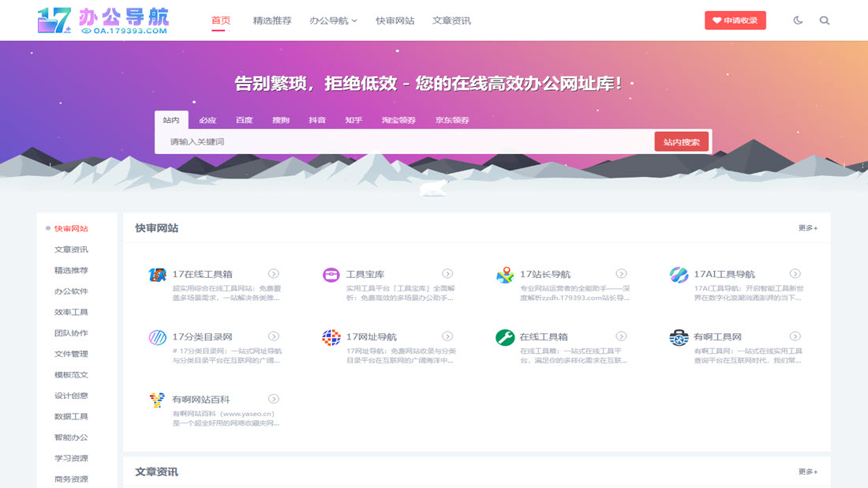Switch search source to 知乎
868x488 pixels.
[x=353, y=120]
